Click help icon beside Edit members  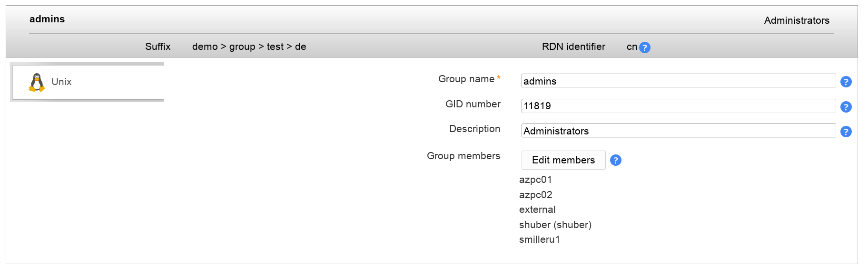615,161
